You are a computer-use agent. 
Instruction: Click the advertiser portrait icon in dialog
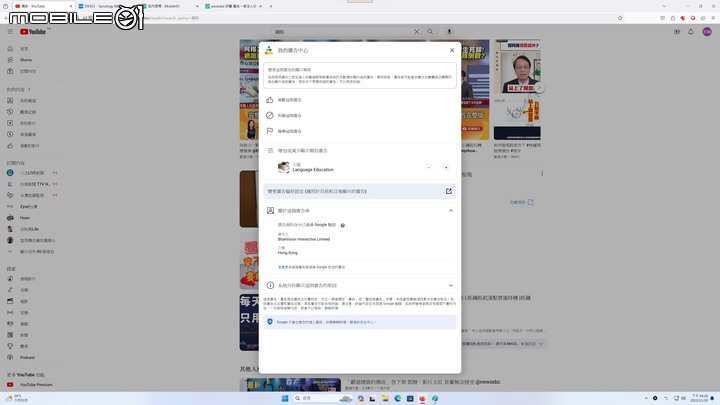(x=270, y=210)
